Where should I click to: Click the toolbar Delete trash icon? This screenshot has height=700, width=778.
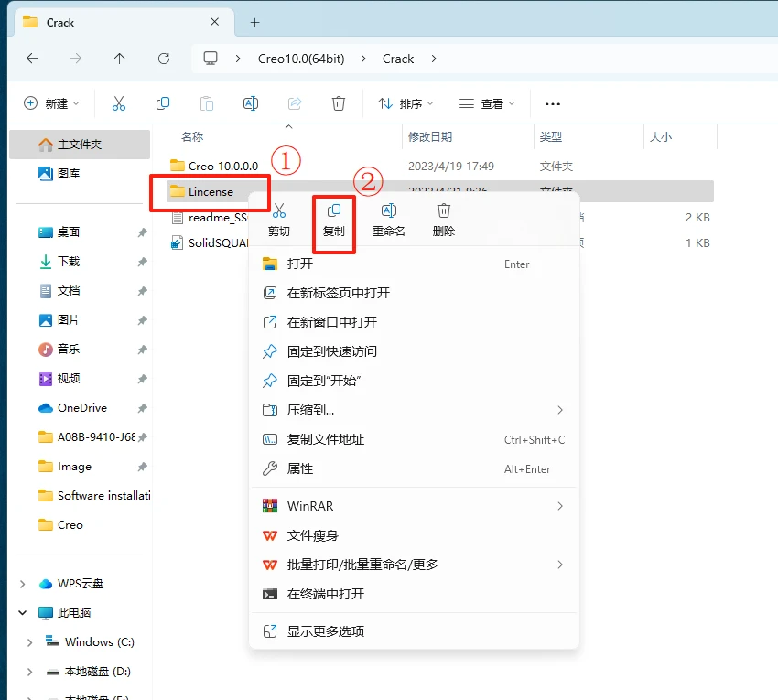pyautogui.click(x=339, y=103)
